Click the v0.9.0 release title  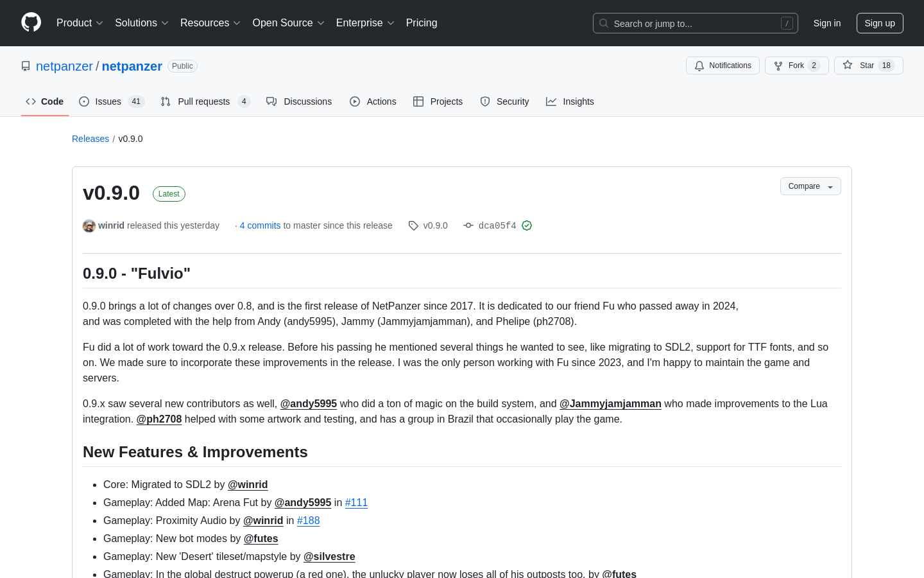coord(111,193)
